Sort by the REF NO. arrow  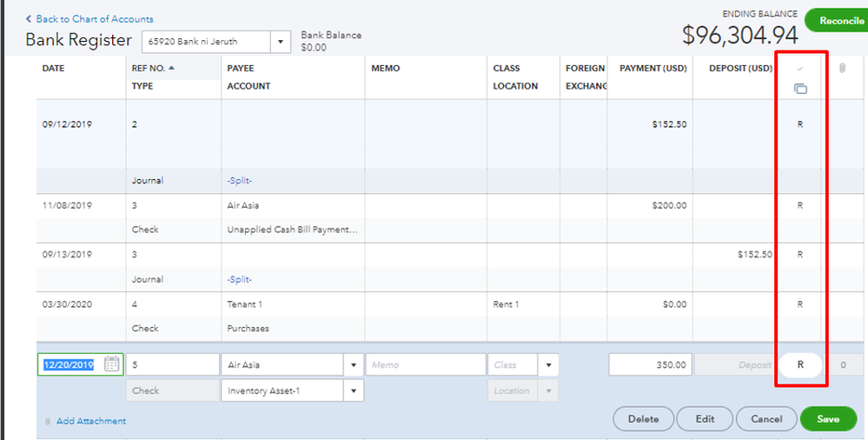tap(171, 68)
